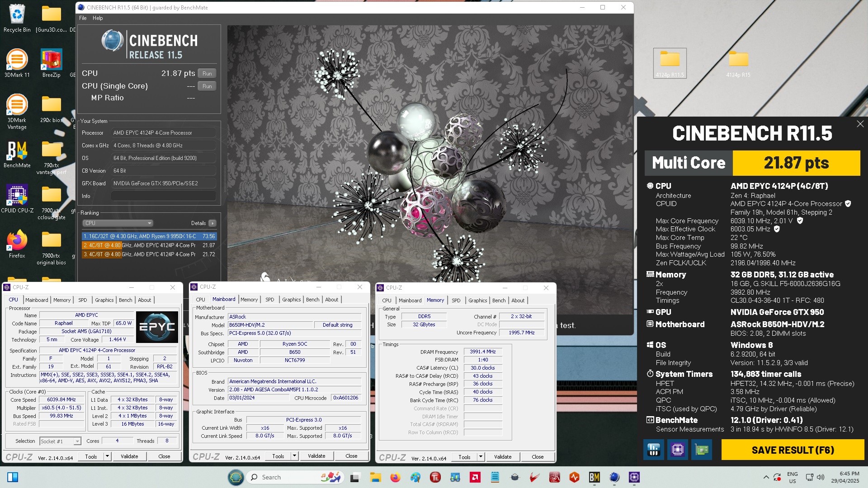Switch to CPU-Z on the taskbar
Image resolution: width=868 pixels, height=488 pixels.
(x=634, y=477)
